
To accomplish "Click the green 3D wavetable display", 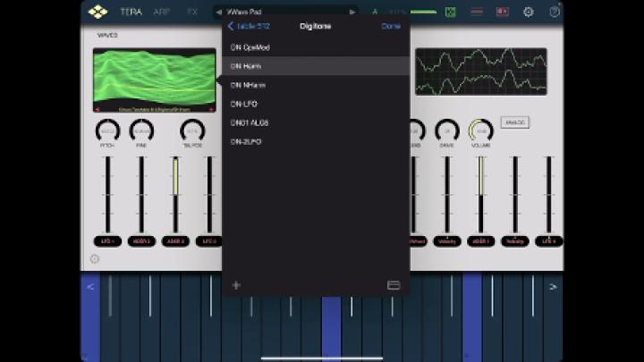I will 155,78.
